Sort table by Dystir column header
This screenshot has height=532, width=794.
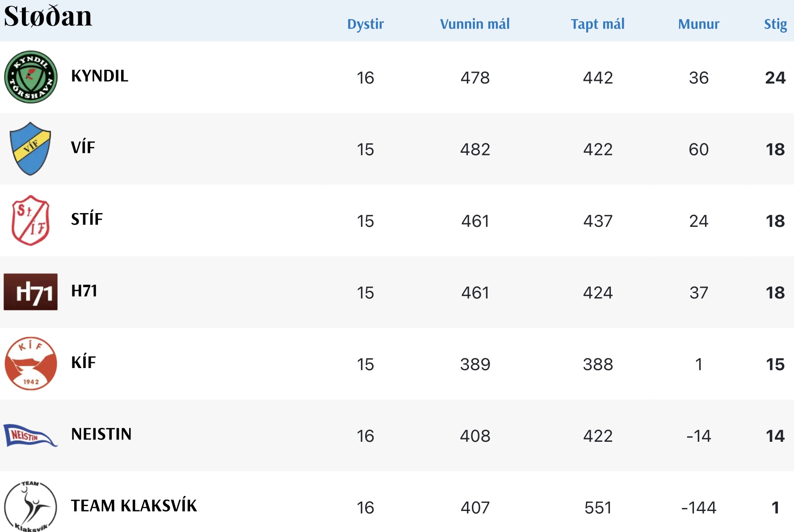[365, 24]
